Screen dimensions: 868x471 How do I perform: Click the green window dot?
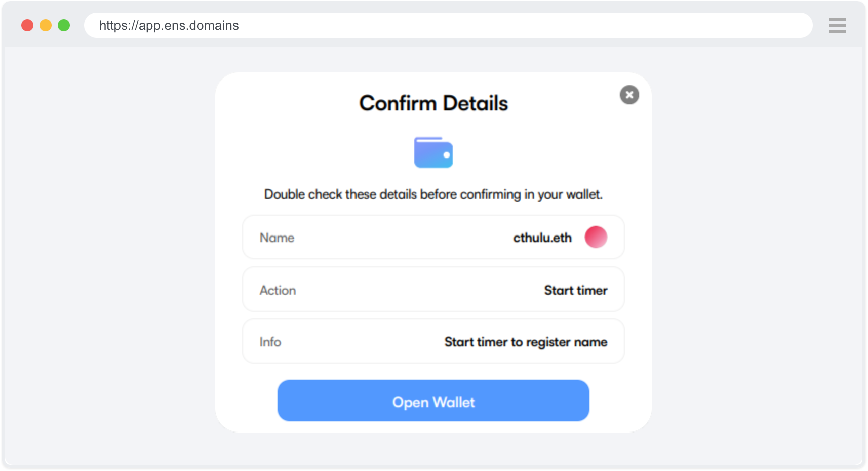point(64,25)
